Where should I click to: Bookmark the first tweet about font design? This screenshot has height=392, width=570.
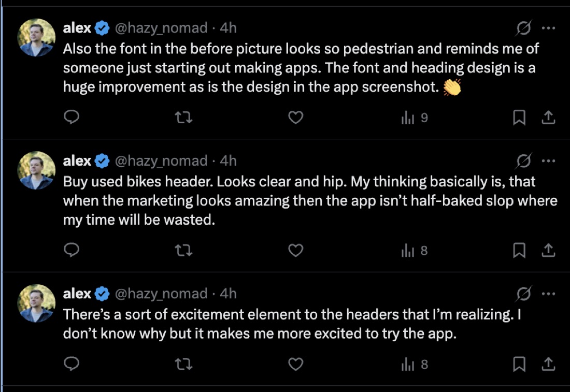pos(519,118)
